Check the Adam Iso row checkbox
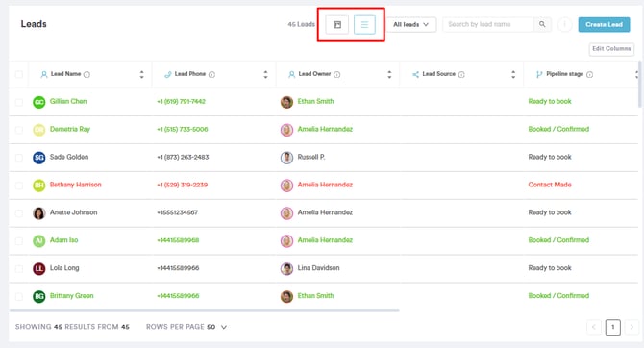This screenshot has height=348, width=644. (19, 240)
